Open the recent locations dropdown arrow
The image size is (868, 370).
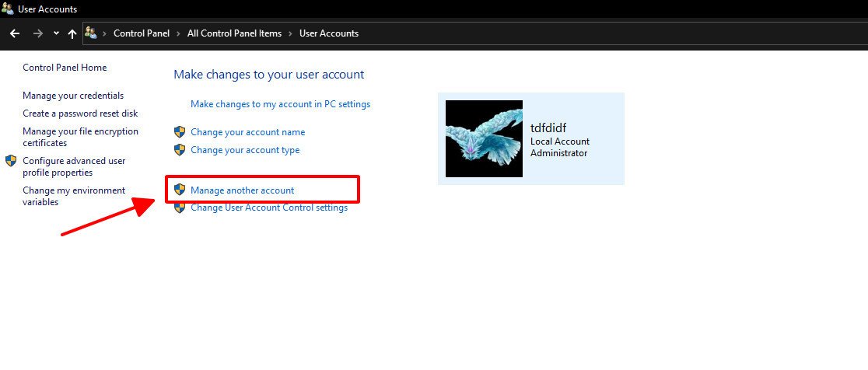pos(56,33)
